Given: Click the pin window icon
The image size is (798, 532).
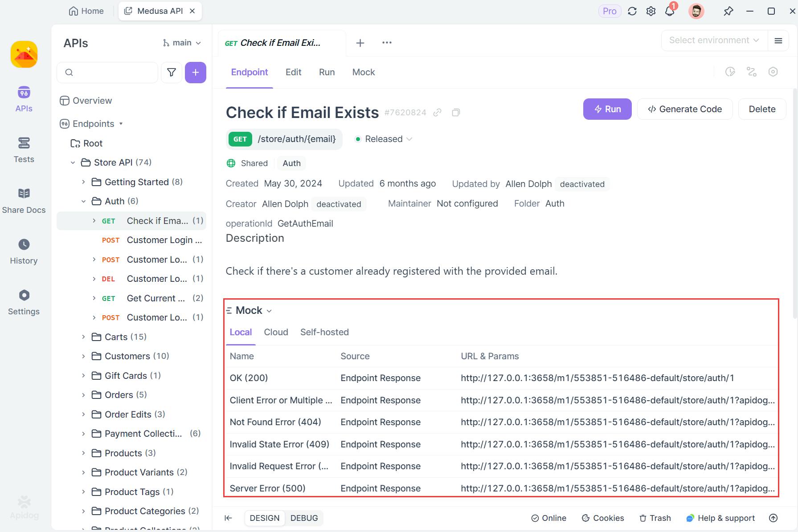Looking at the screenshot, I should coord(728,11).
